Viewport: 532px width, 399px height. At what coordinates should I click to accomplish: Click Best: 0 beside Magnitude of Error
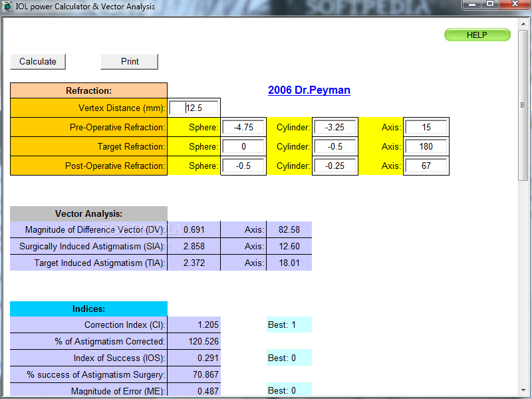click(289, 390)
